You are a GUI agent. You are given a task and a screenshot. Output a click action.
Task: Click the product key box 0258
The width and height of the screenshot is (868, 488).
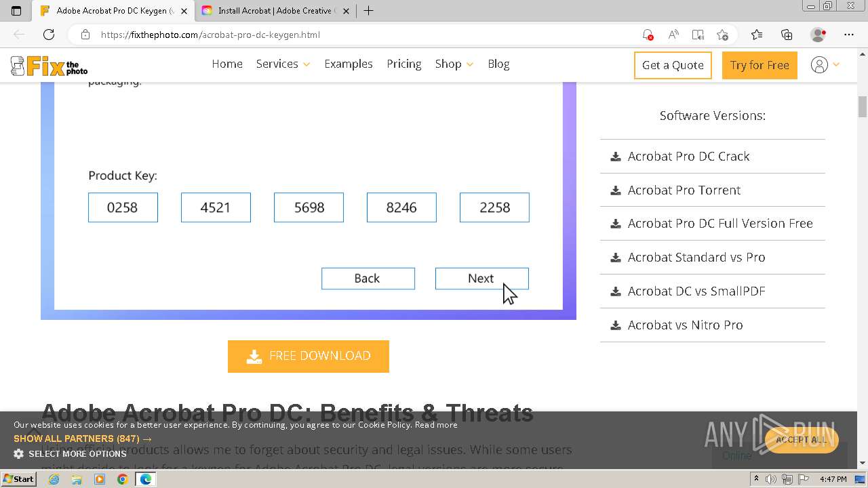pos(123,207)
